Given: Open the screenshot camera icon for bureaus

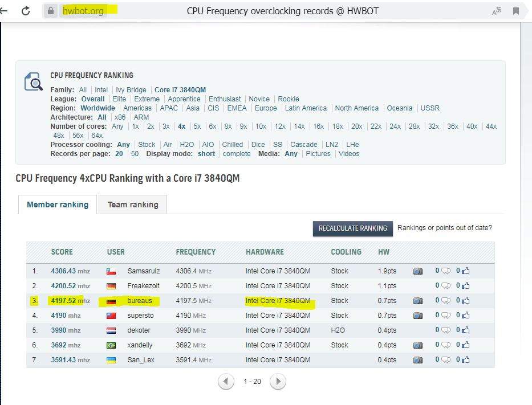Looking at the screenshot, I should pyautogui.click(x=417, y=301).
